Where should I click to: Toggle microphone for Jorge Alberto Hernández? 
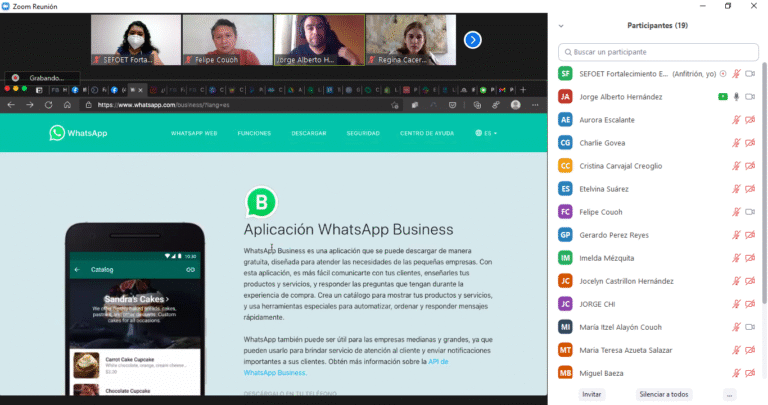[736, 97]
